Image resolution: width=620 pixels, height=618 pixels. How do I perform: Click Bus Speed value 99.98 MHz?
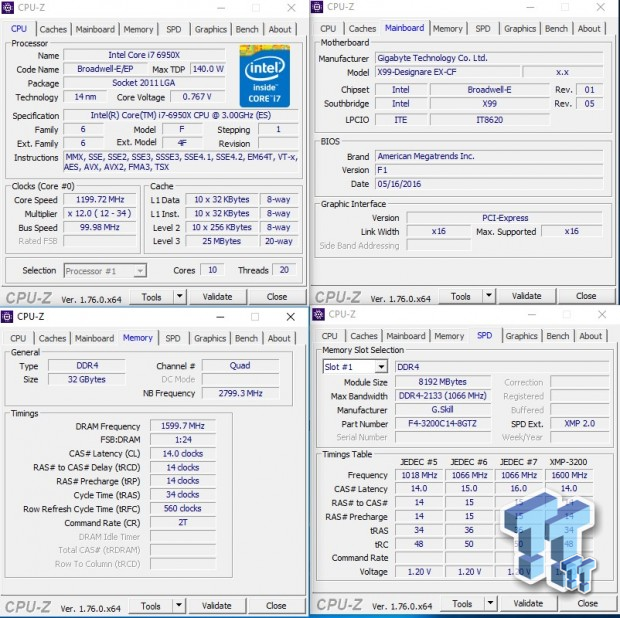[x=100, y=227]
